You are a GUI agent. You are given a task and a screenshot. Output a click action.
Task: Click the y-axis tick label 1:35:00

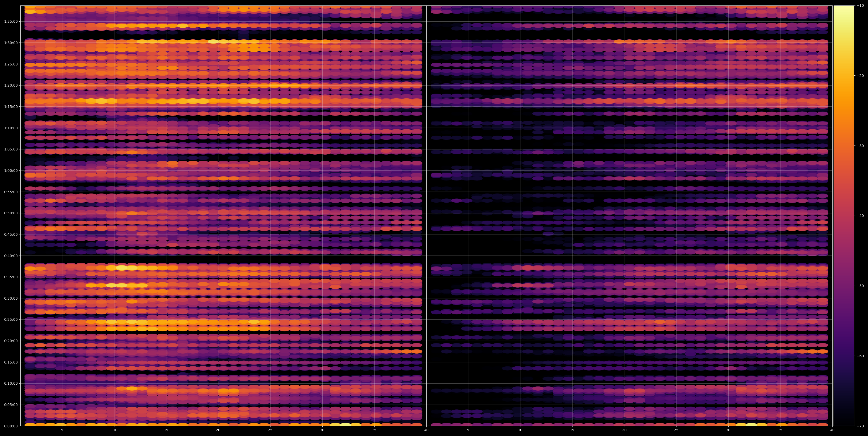pyautogui.click(x=11, y=22)
